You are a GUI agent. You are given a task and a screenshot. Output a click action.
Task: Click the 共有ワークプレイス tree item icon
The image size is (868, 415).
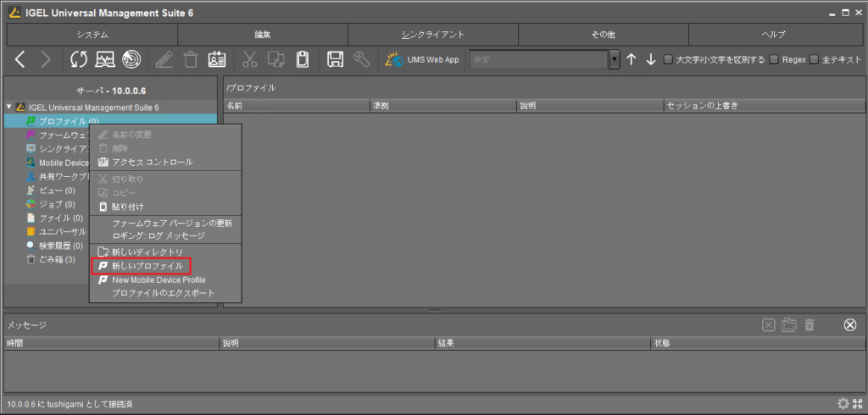[31, 176]
